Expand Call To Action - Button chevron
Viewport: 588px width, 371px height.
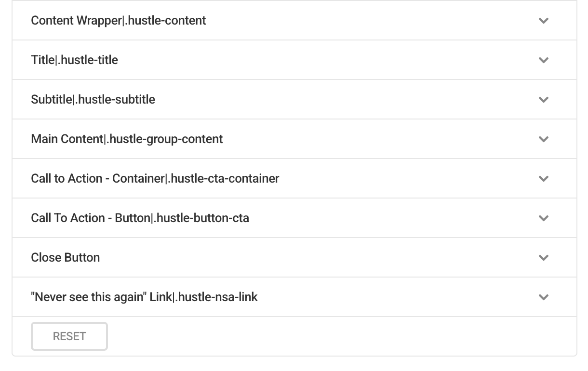544,218
